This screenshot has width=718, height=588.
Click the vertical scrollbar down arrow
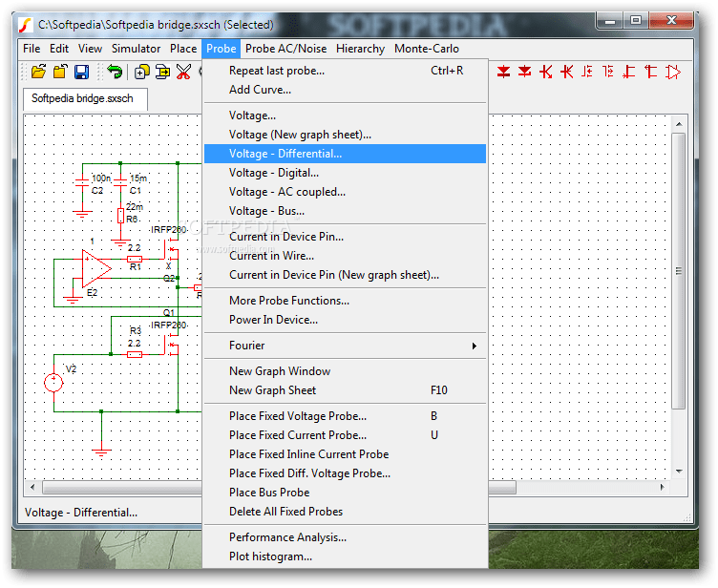tap(679, 472)
